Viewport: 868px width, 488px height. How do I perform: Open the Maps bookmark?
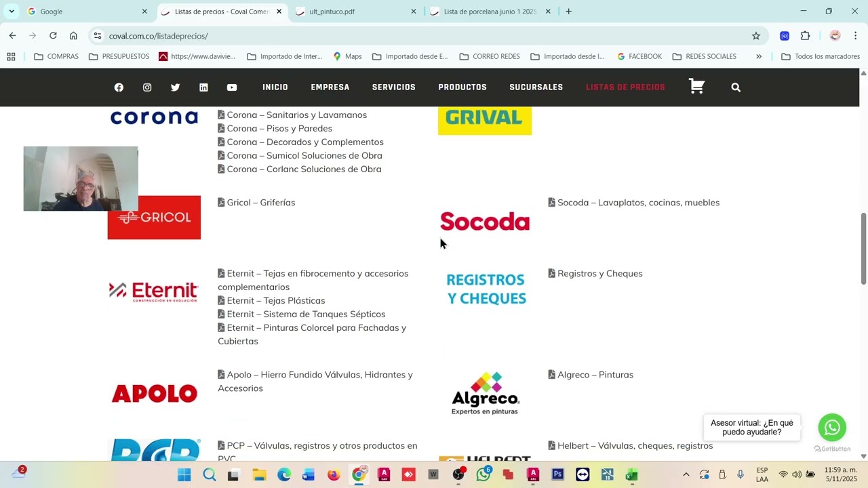pyautogui.click(x=347, y=56)
